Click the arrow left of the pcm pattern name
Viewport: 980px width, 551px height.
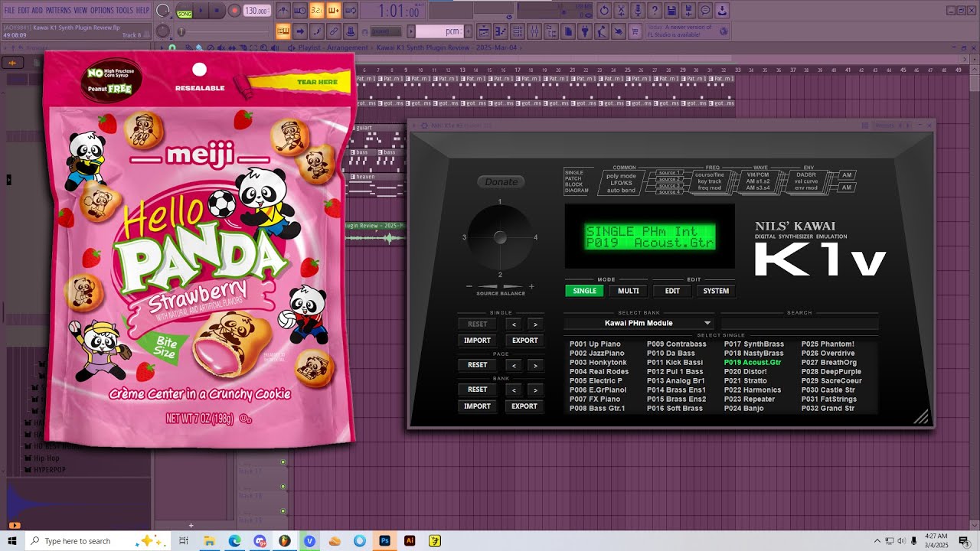411,31
